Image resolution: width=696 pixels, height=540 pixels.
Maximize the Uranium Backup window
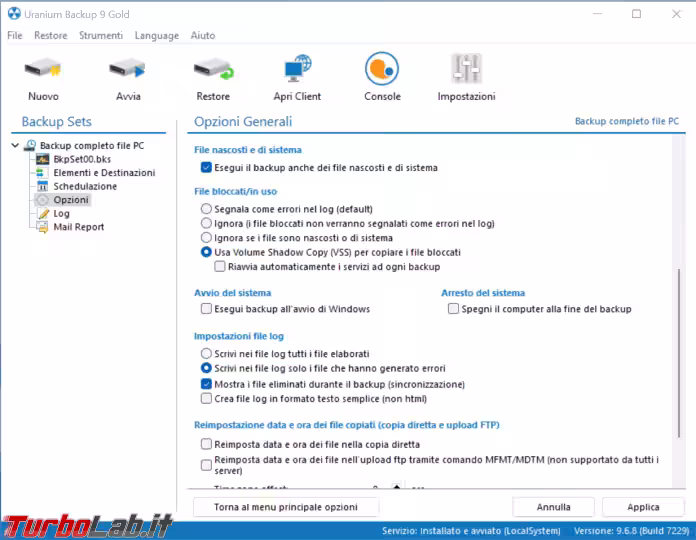[637, 14]
